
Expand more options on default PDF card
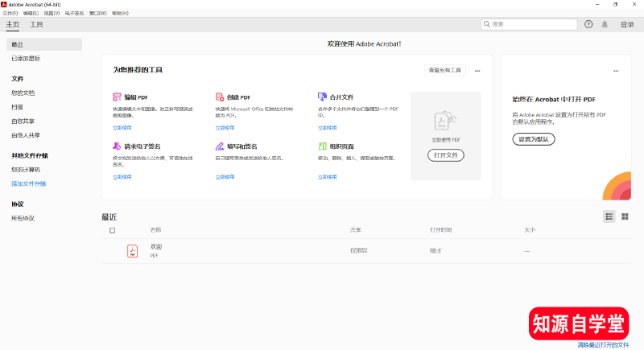[616, 71]
